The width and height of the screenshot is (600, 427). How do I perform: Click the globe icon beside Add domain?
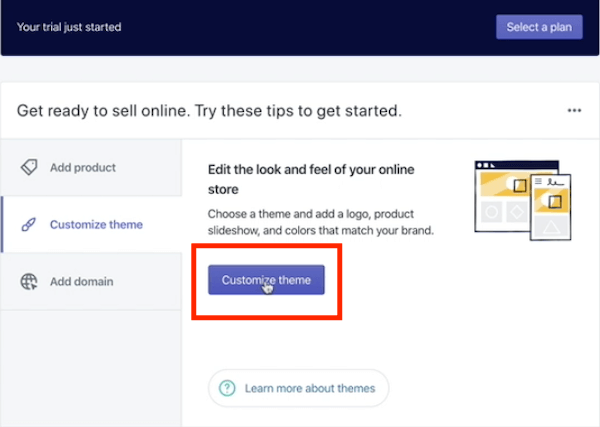[30, 282]
